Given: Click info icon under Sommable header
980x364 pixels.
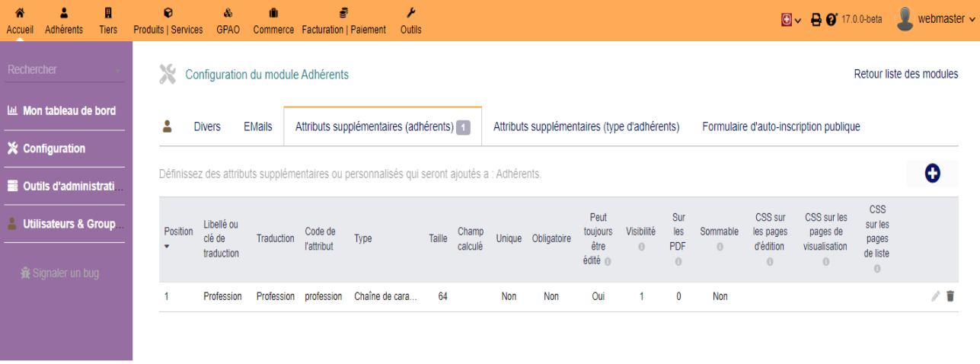Looking at the screenshot, I should 720,247.
